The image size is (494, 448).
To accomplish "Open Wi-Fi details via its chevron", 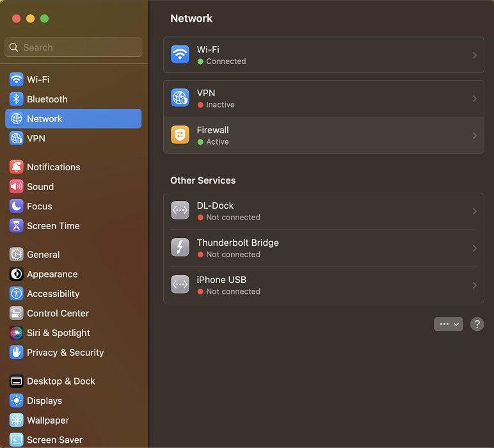I will click(474, 55).
